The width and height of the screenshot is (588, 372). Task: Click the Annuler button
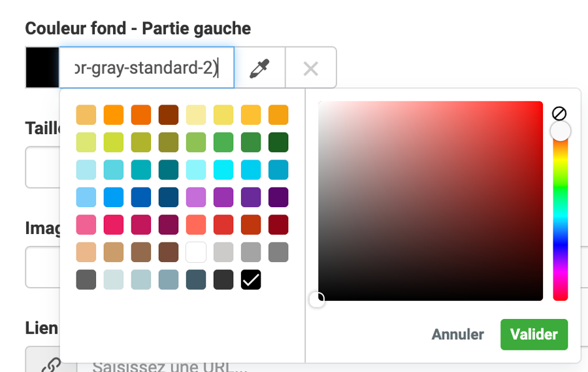click(457, 335)
